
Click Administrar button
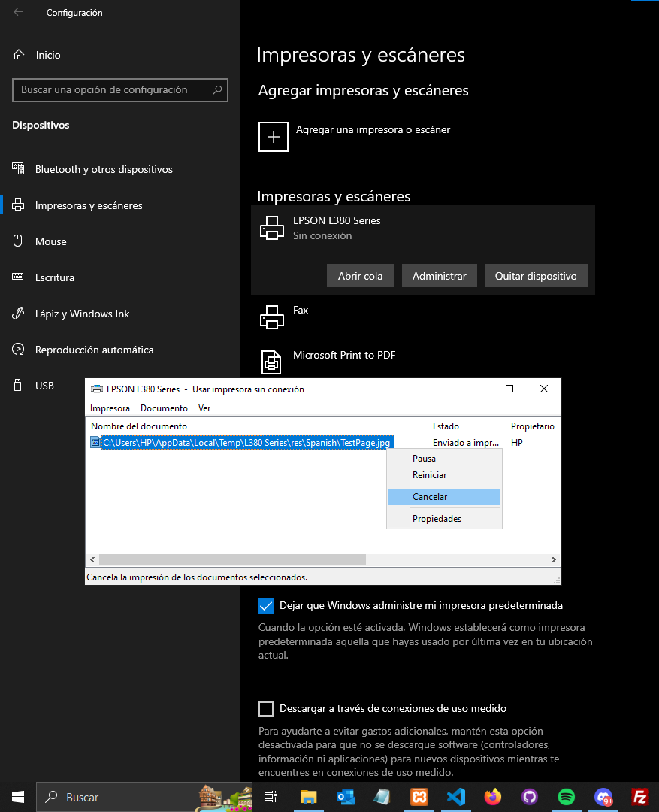coord(439,276)
